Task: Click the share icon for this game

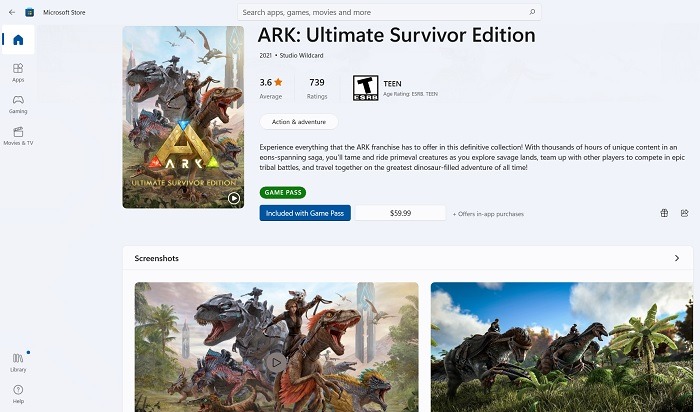Action: [684, 213]
